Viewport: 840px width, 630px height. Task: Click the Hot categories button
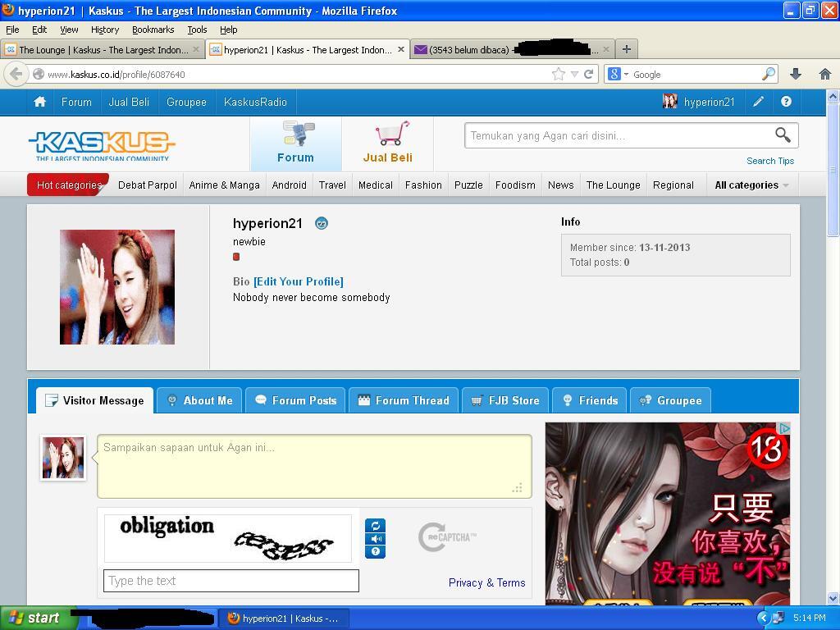click(69, 185)
